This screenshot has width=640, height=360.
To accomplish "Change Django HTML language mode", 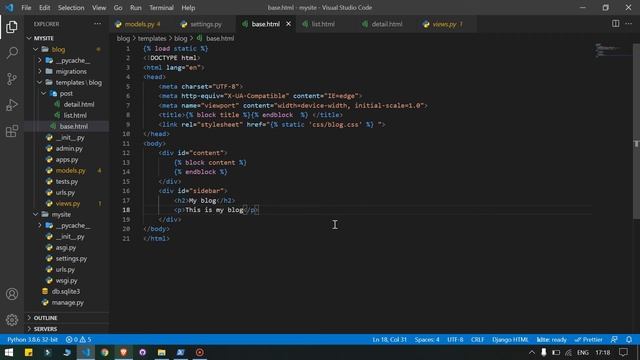I will [x=510, y=340].
